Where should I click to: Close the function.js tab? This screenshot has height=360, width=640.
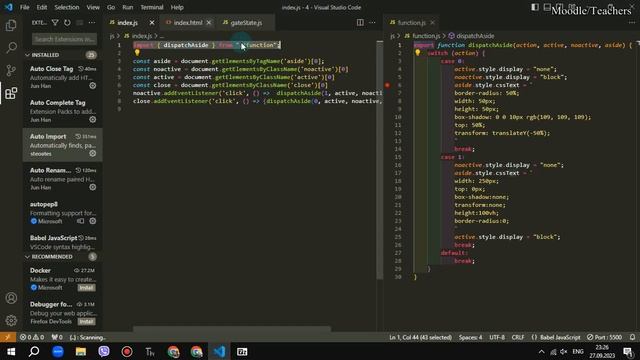432,22
